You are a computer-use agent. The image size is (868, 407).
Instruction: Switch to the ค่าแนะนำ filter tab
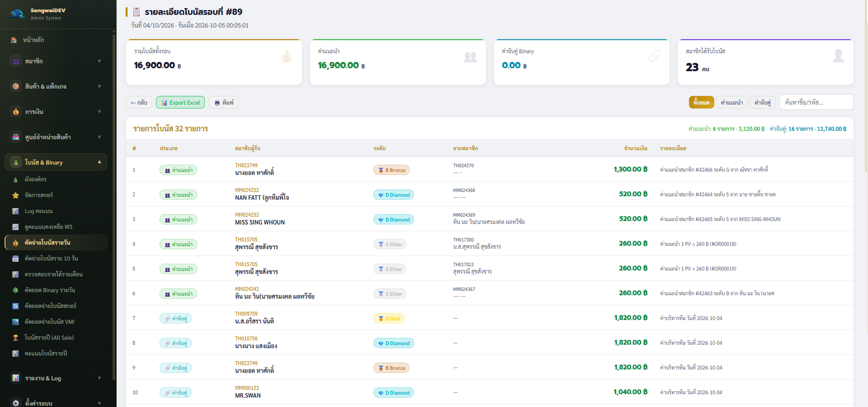732,102
